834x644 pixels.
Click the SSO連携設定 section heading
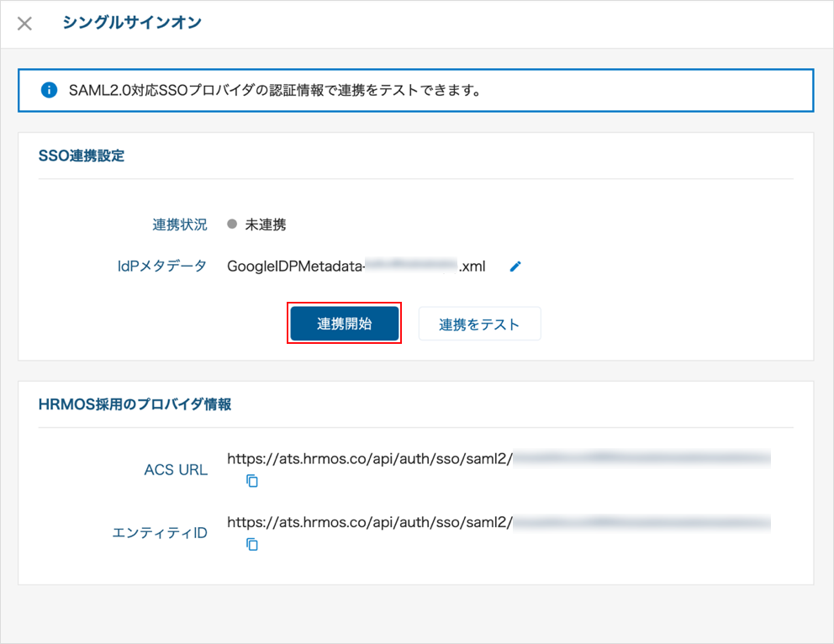tap(82, 156)
